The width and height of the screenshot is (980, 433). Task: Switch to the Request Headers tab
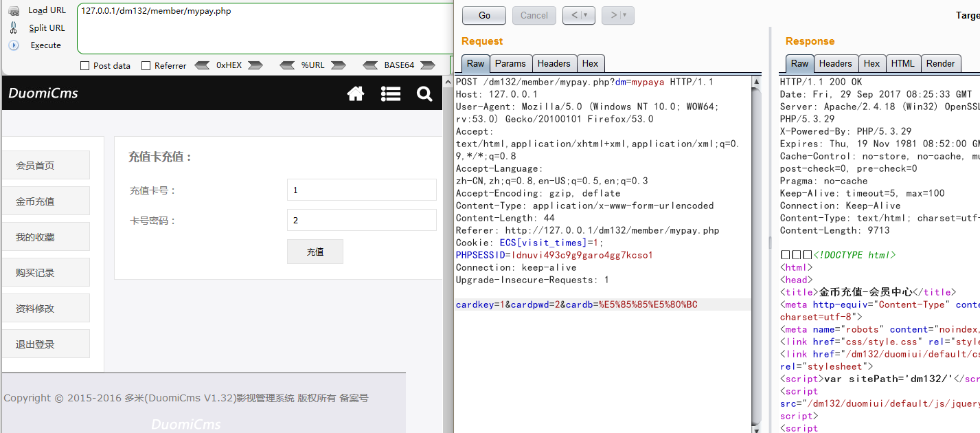tap(554, 63)
